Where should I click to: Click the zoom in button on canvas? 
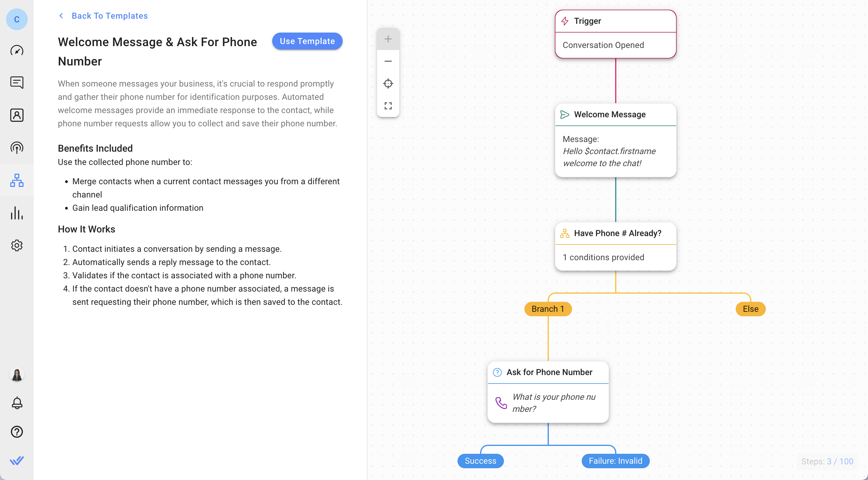[x=388, y=39]
